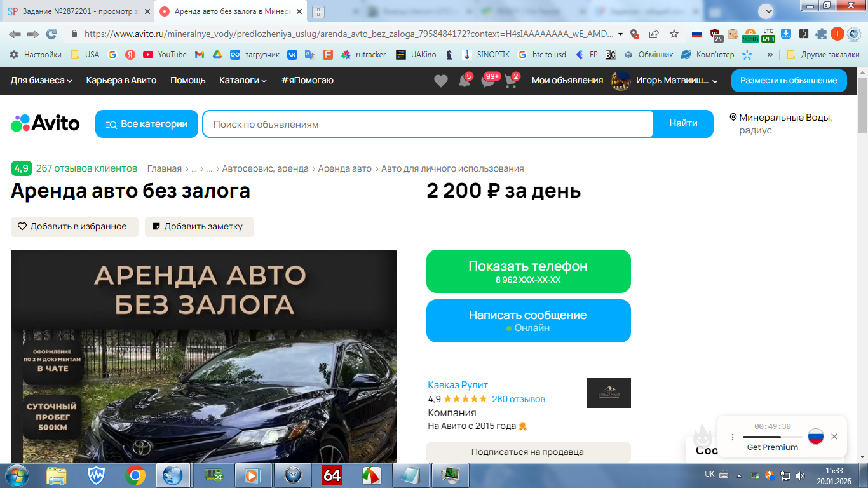This screenshot has height=488, width=868.
Task: Show more bookmarks with » chevron
Action: pos(770,55)
